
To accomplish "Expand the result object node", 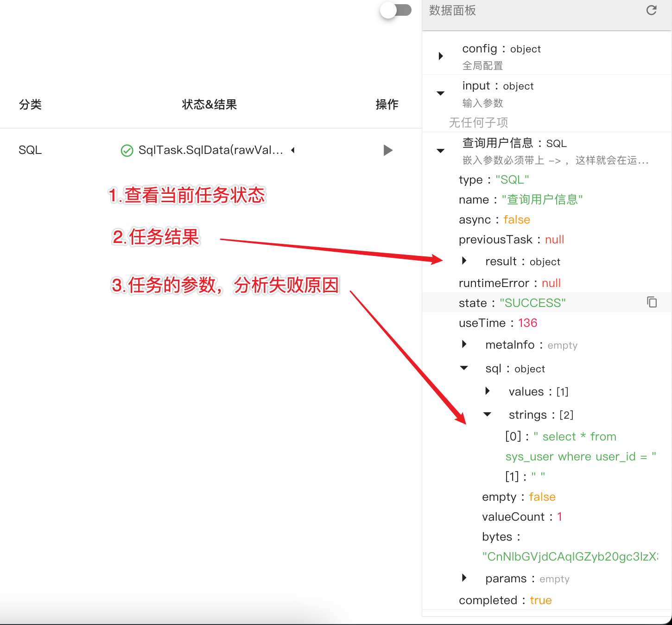I will pyautogui.click(x=464, y=261).
